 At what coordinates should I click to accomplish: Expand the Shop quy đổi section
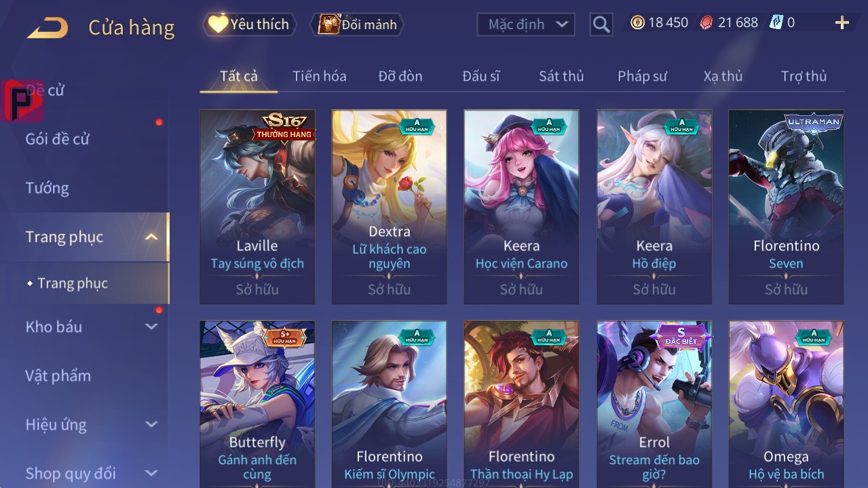[151, 473]
